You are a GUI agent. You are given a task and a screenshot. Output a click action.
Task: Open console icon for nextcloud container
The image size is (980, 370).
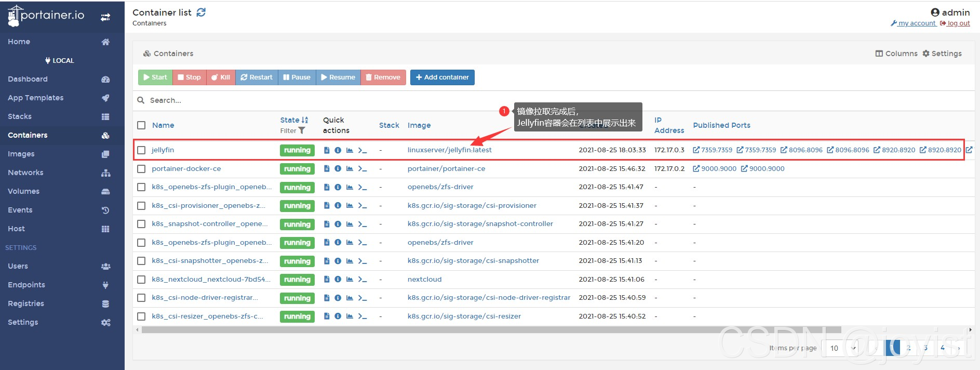click(363, 280)
